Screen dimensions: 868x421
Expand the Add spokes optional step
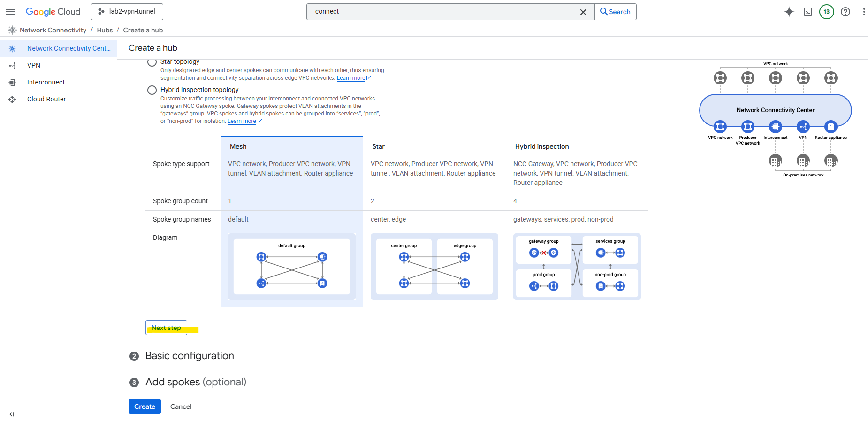click(x=196, y=382)
